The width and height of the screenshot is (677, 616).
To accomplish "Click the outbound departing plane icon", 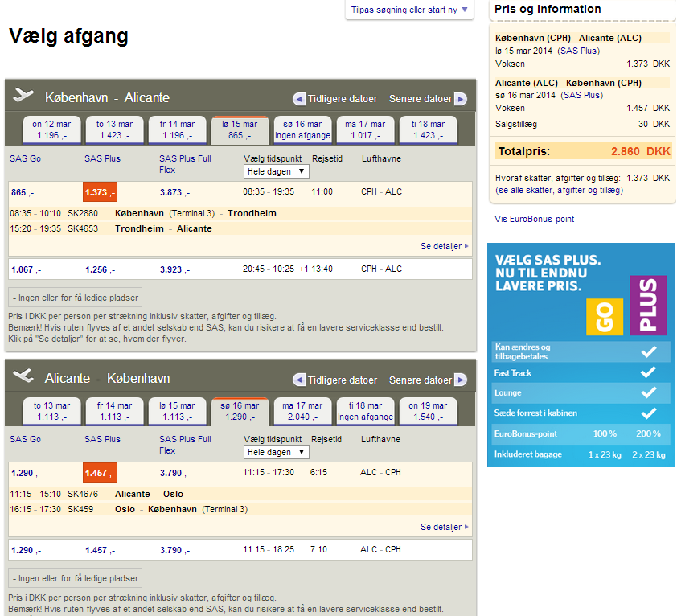I will pos(24,97).
